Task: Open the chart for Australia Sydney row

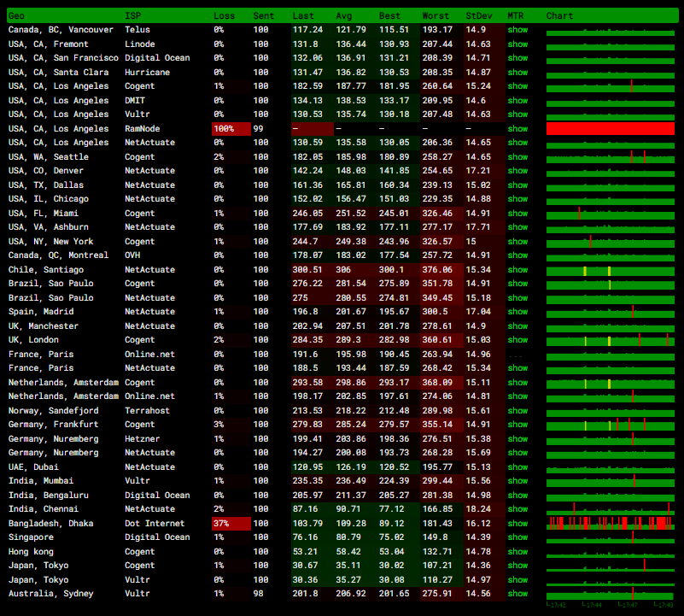Action: 611,595
